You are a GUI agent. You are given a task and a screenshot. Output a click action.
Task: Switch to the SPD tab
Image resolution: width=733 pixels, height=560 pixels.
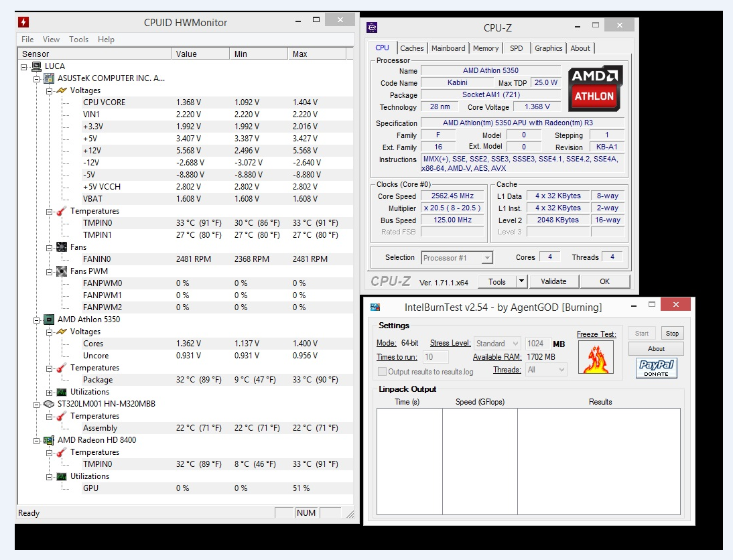tap(517, 48)
